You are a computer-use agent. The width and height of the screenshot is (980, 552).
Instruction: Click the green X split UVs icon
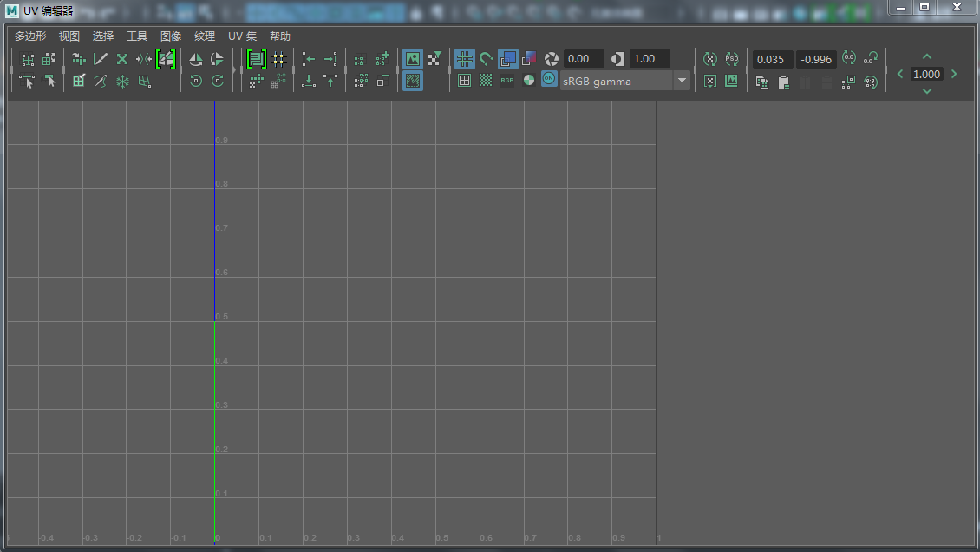[122, 59]
